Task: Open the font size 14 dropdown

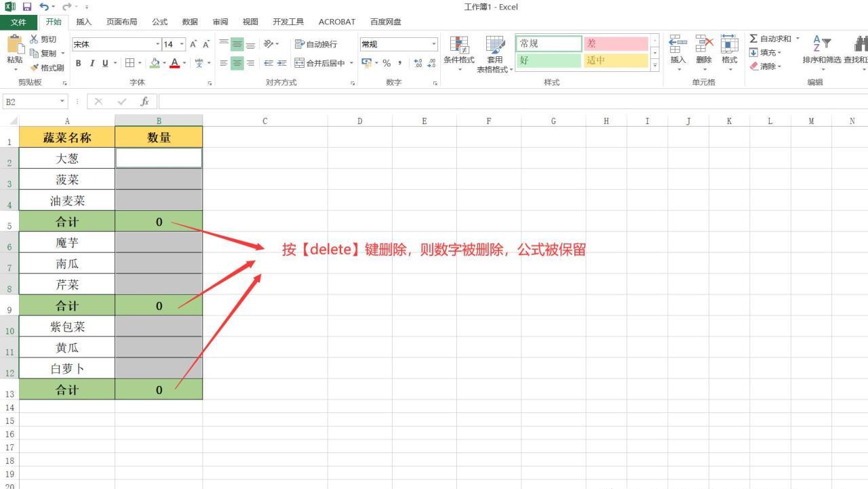Action: [x=182, y=44]
